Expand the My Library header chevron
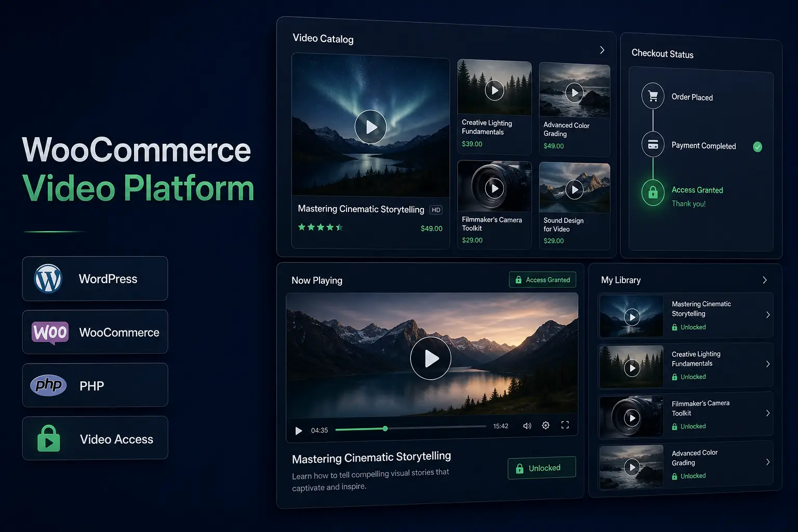 pyautogui.click(x=765, y=280)
